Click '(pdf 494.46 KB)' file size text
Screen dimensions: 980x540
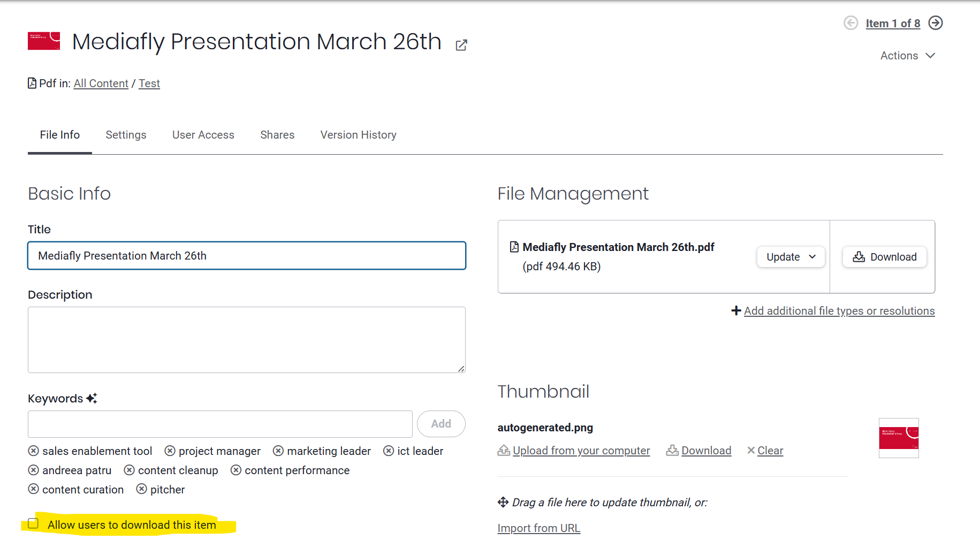click(561, 267)
